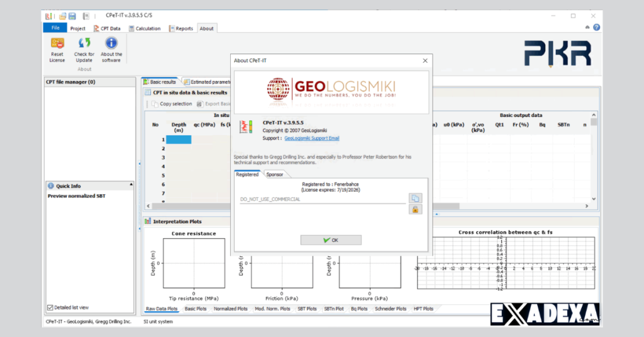Open the GeoLogismiki Support Email link

pyautogui.click(x=312, y=138)
